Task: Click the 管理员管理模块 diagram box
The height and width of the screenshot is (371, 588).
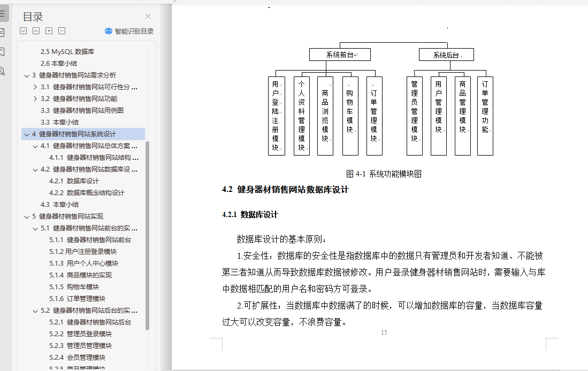Action: [x=414, y=116]
